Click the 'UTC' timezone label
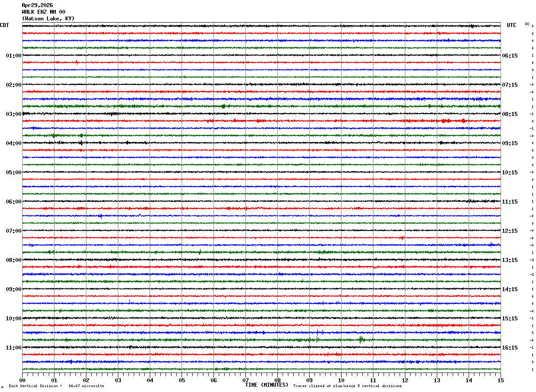This screenshot has width=536, height=392. [x=512, y=25]
